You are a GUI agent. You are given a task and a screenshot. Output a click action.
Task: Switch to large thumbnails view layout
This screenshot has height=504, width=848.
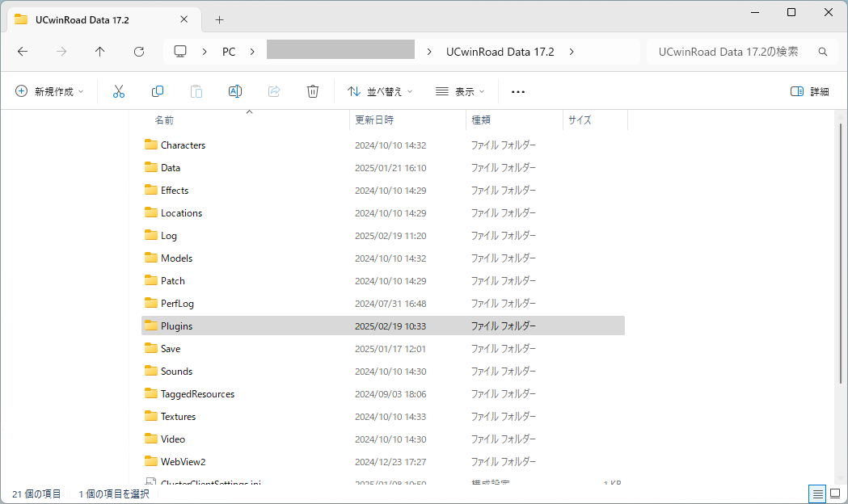(x=835, y=493)
